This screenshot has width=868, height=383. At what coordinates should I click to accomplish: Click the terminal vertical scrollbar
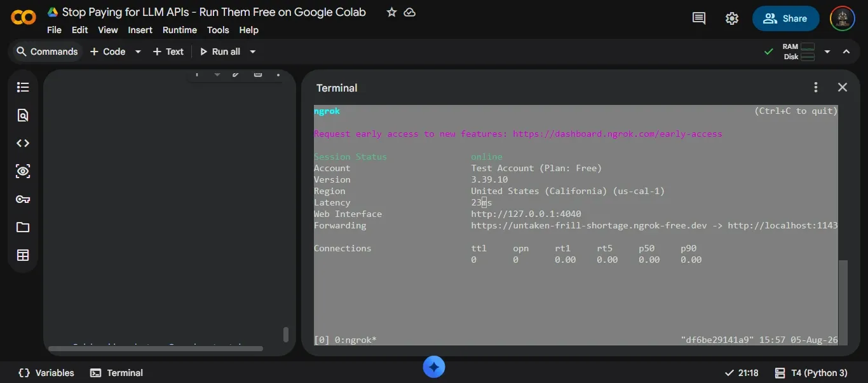coord(843,302)
